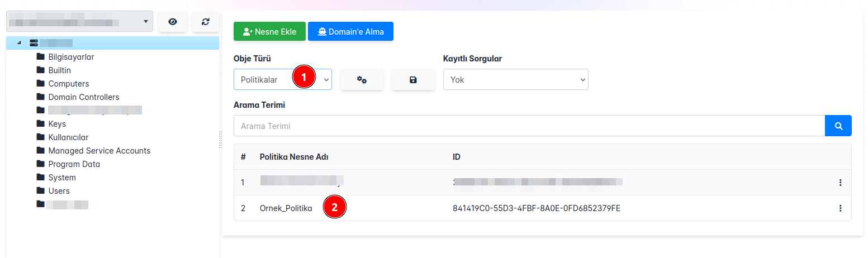The height and width of the screenshot is (258, 868).
Task: Select Managed Service Accounts folder
Action: [99, 151]
